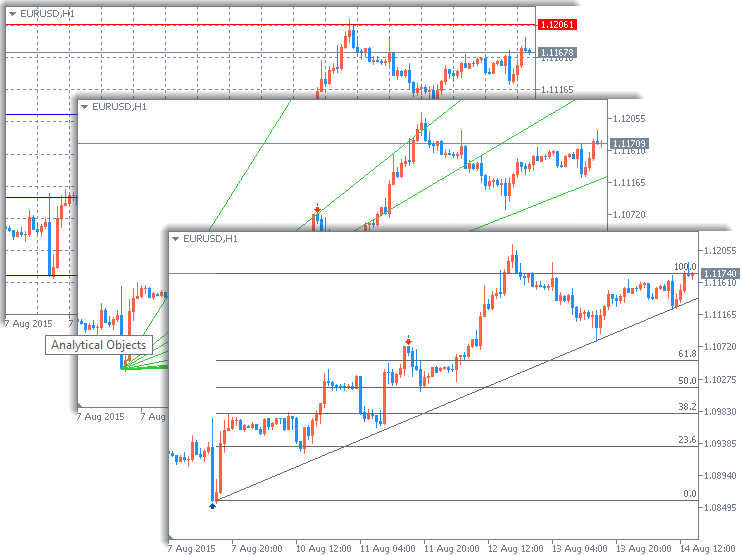Select the 1.11678 price label in back chart
Screen dimensions: 742x555
(557, 53)
